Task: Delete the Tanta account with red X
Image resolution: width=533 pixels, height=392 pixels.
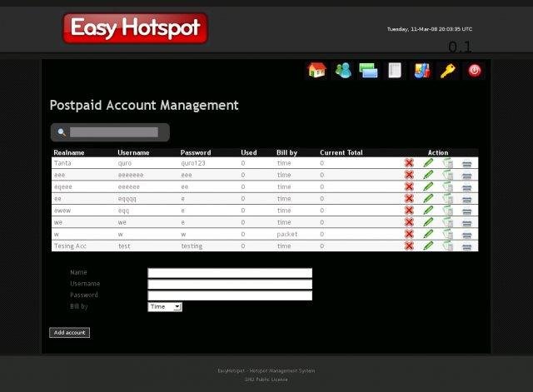Action: pyautogui.click(x=409, y=163)
